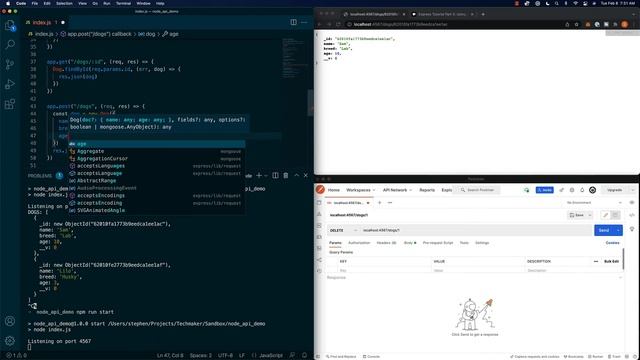Click index.js in the breadcrumb

[x=43, y=34]
